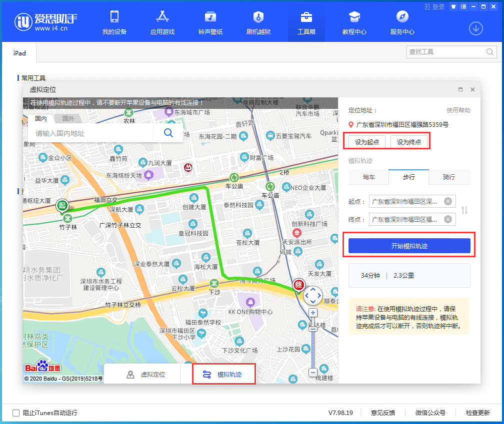Screen dimensions: 504x424
Task: Close the 虚拟定位 dialog
Action: tap(472, 89)
